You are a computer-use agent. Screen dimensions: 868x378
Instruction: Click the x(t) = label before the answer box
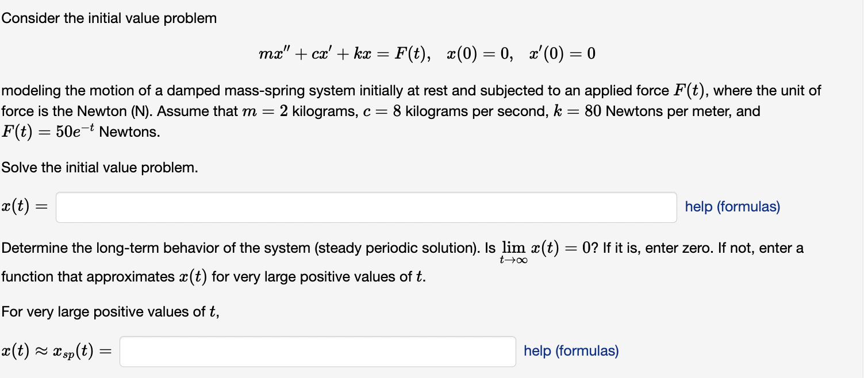tap(24, 207)
